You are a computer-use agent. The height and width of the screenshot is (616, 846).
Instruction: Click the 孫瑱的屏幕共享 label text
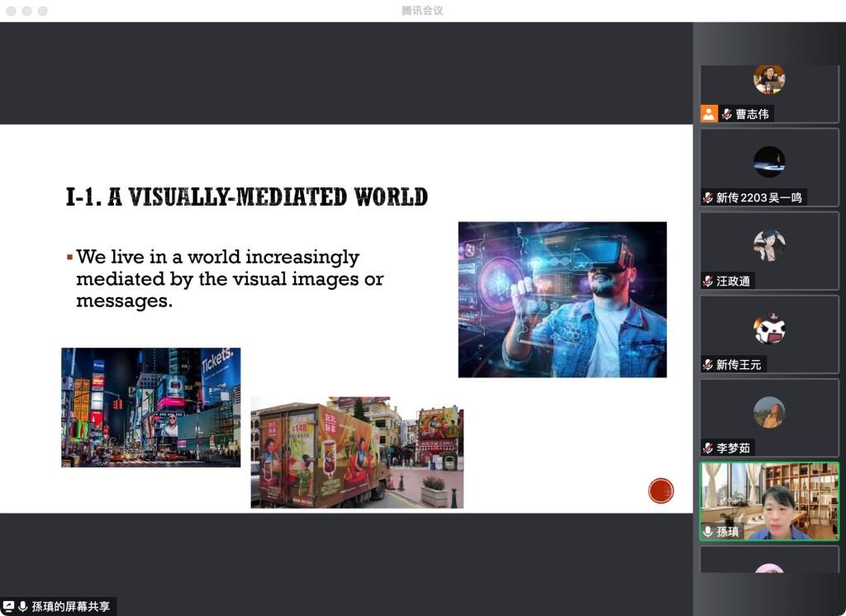(71, 607)
